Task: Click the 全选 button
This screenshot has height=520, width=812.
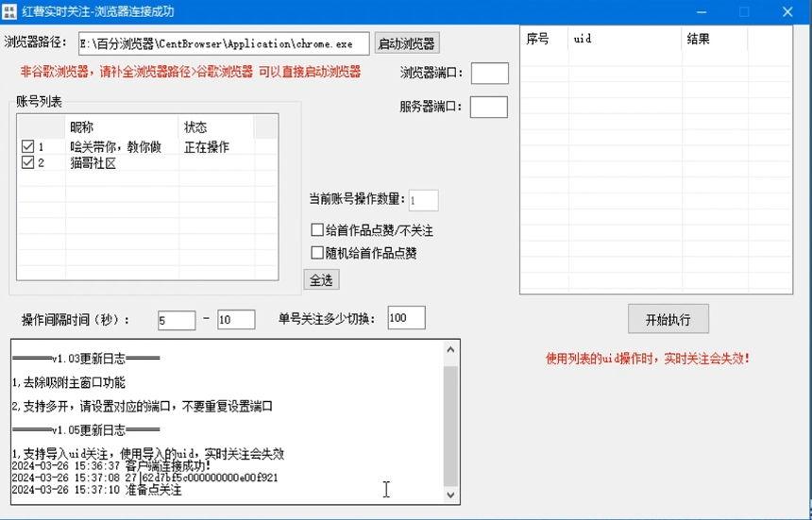Action: [322, 280]
